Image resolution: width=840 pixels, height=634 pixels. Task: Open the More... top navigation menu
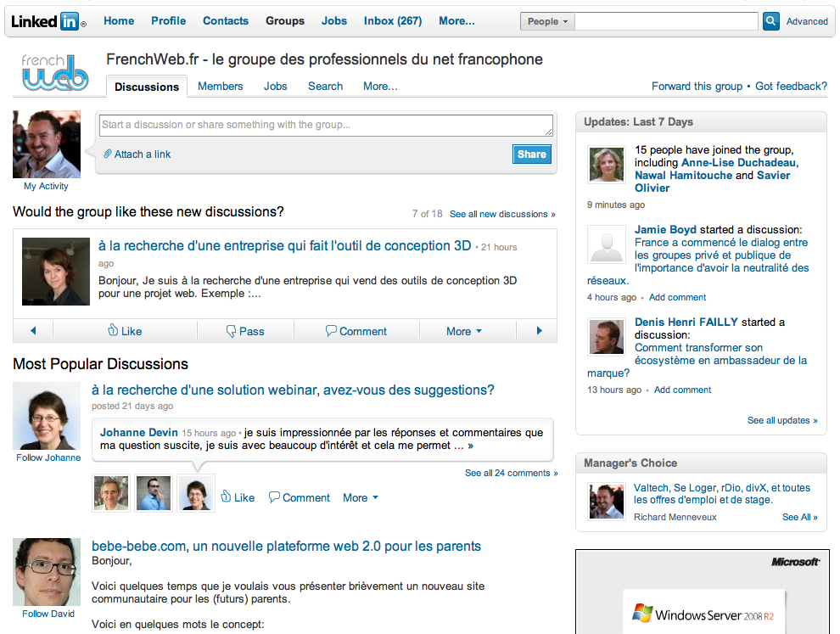(456, 21)
